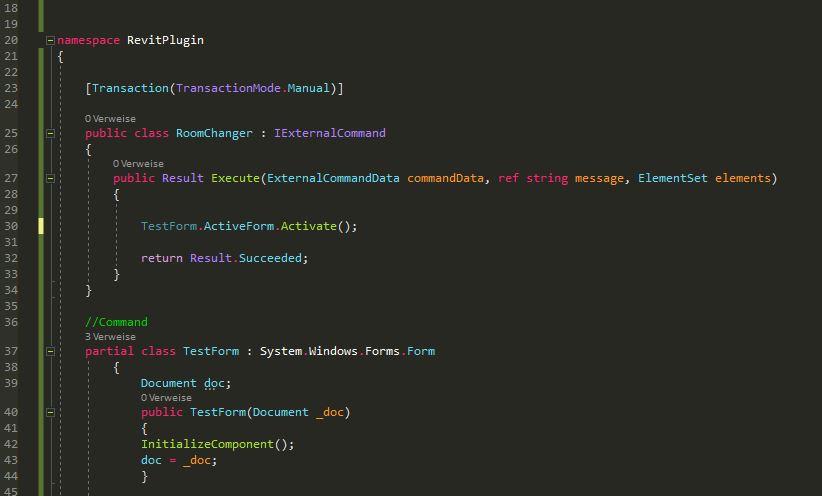Click the yellow change marker on line 30
This screenshot has width=822, height=496.
coord(41,227)
